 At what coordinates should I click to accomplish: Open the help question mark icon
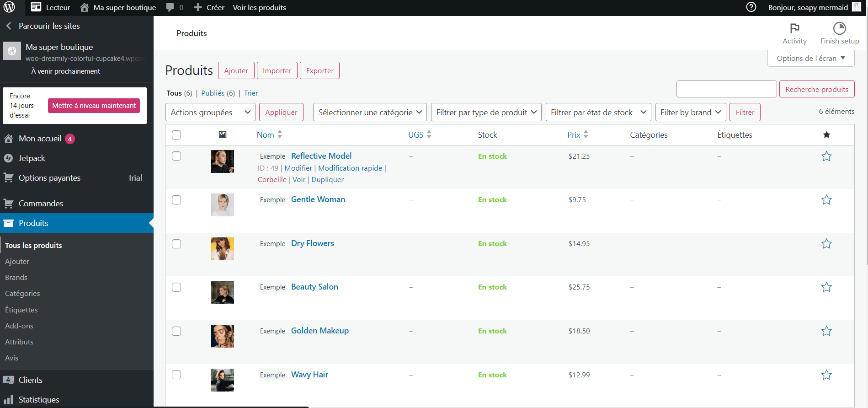pyautogui.click(x=751, y=7)
